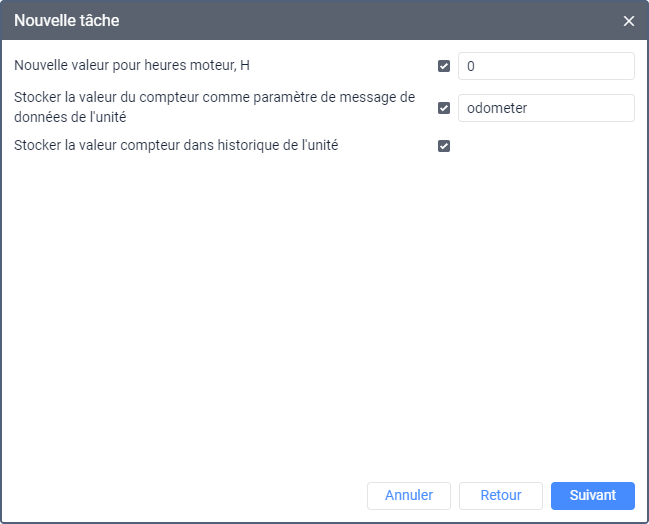Click the checkmark beside the 0 value field
Screen dimensions: 649x524
(444, 66)
